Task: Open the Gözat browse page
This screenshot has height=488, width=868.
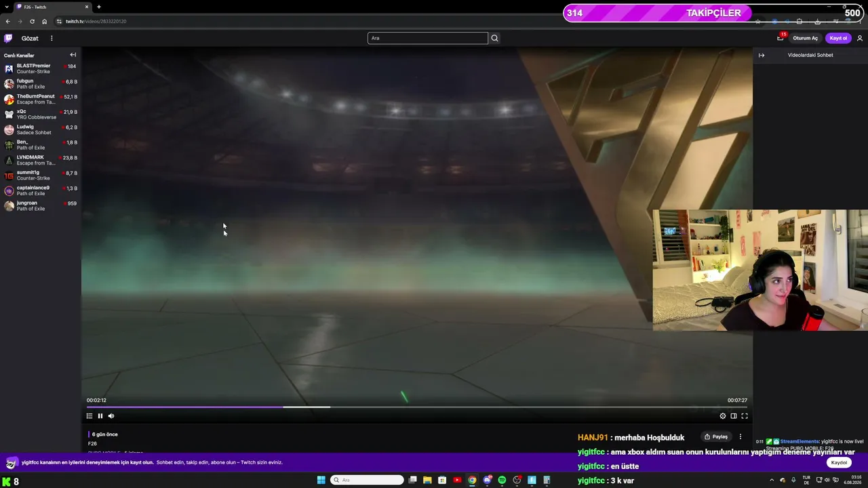Action: coord(30,39)
